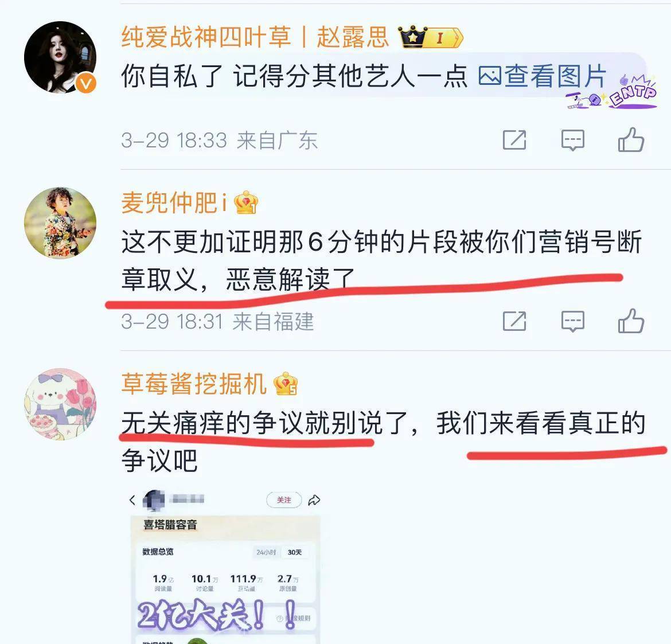The image size is (671, 644).
Task: Select 24小时 tab in data overview
Action: pyautogui.click(x=266, y=552)
